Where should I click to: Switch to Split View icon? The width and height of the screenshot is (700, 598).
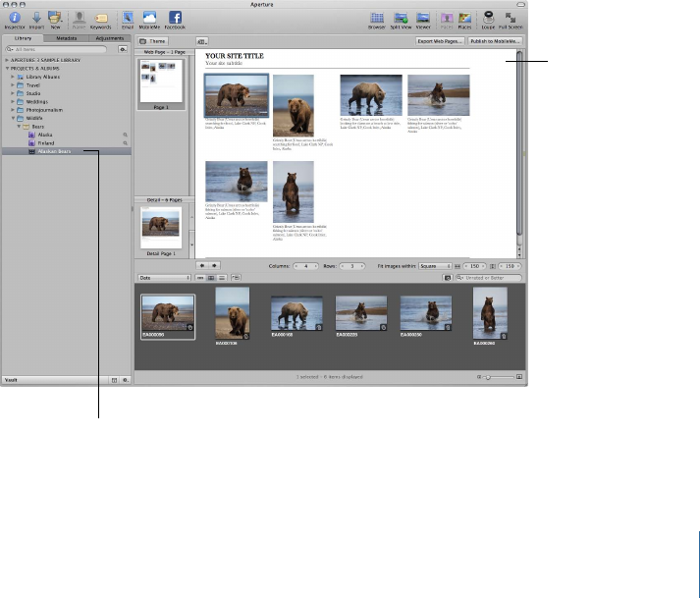pos(401,18)
